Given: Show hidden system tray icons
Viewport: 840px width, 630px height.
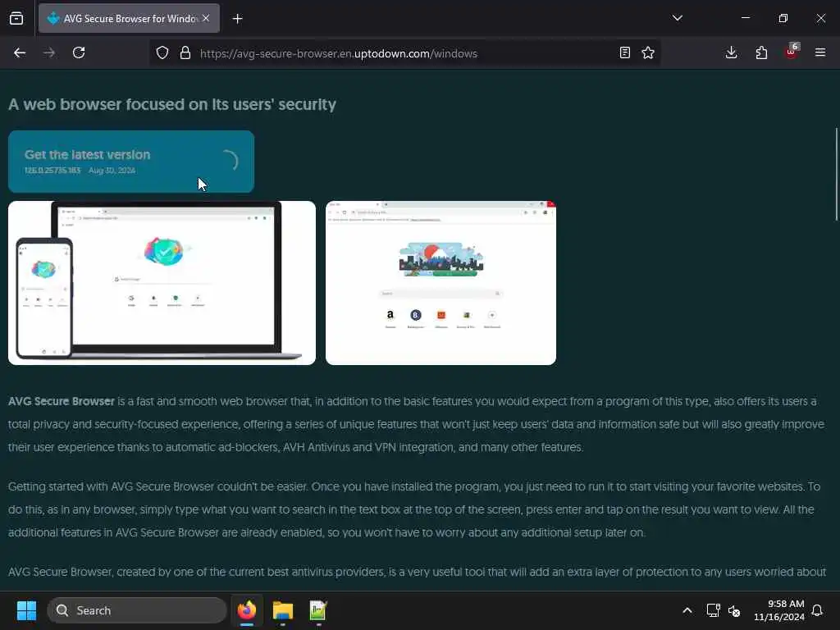Looking at the screenshot, I should pyautogui.click(x=687, y=610).
